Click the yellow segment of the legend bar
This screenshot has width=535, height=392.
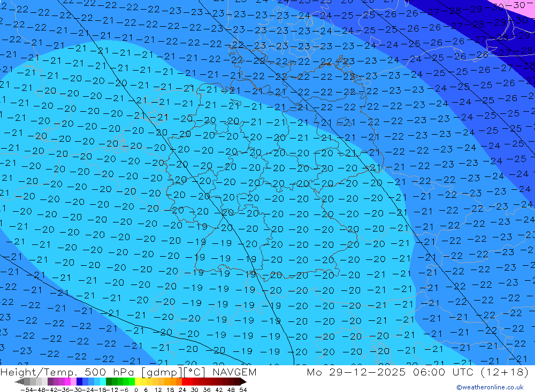(x=143, y=382)
